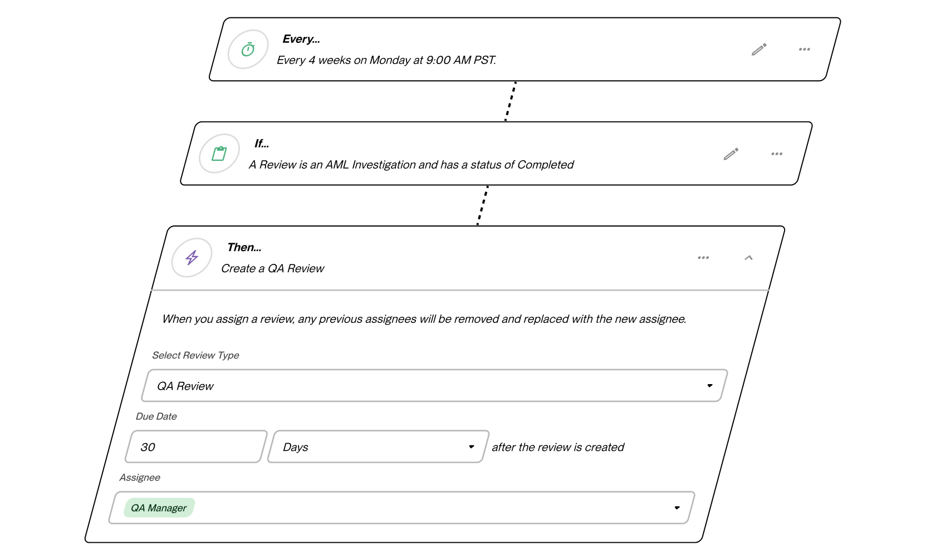Edit the If condition with pencil icon

tap(731, 154)
